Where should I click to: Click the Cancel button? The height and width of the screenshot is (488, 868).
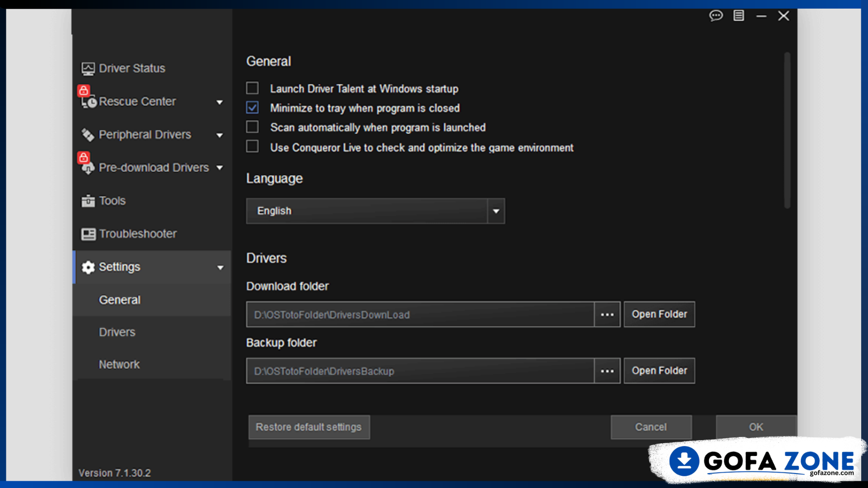tap(651, 427)
